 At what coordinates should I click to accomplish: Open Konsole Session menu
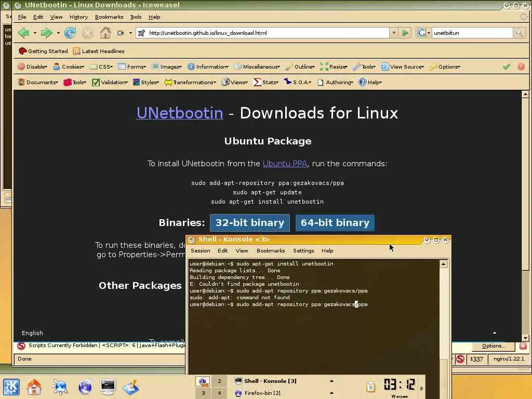pyautogui.click(x=200, y=250)
